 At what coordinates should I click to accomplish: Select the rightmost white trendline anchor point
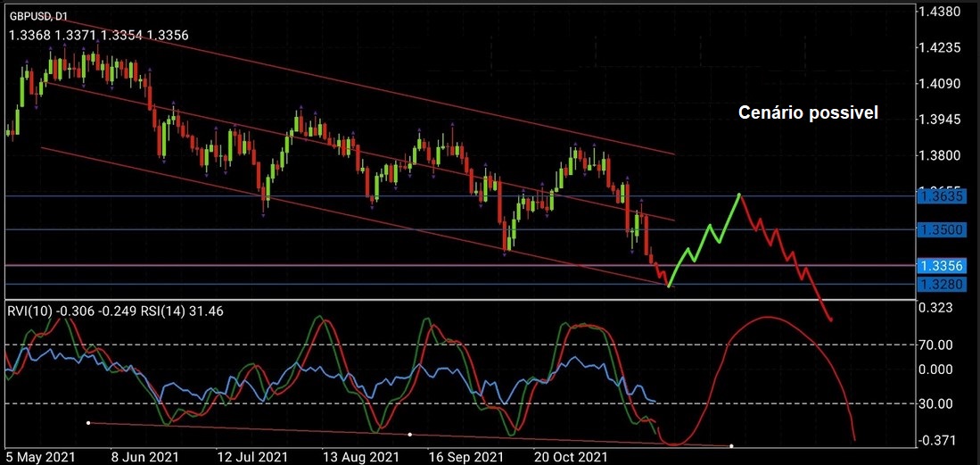pos(731,445)
